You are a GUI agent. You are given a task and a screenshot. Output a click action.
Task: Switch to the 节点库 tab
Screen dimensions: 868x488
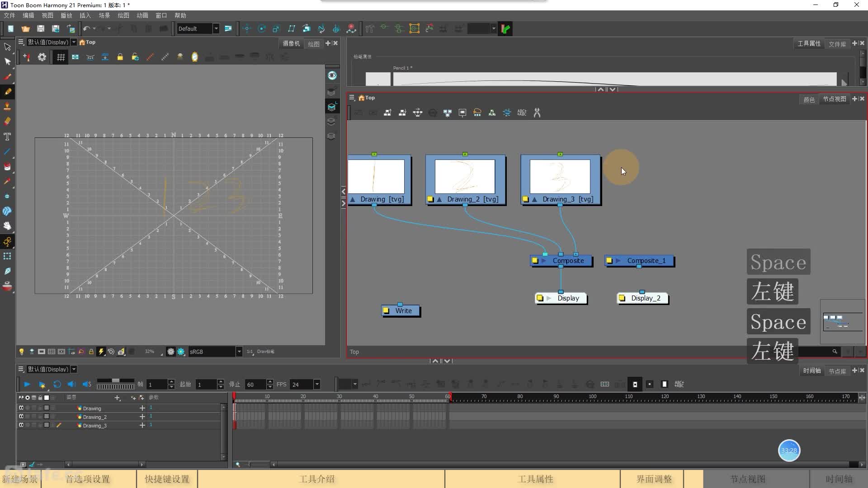837,371
